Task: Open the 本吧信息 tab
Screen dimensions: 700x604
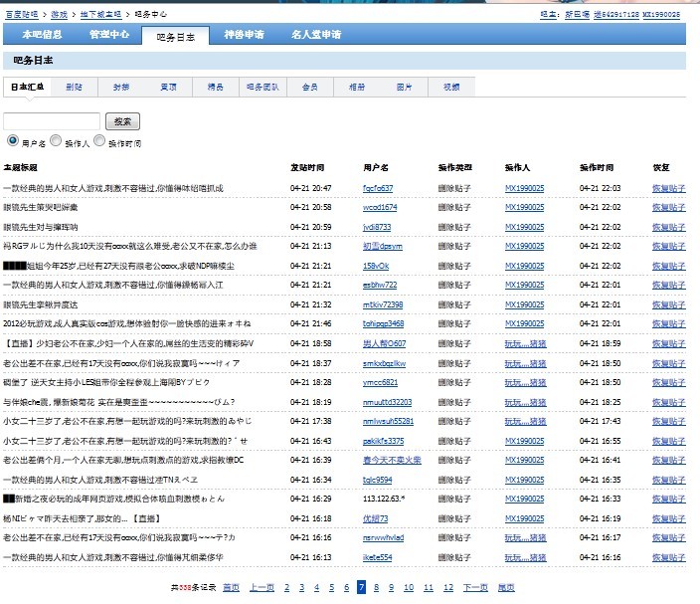Action: [42, 35]
